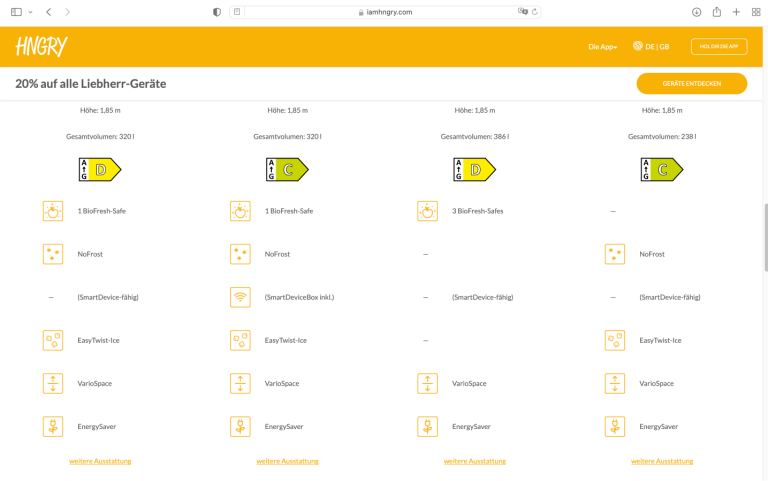
Task: Go back in Safari
Action: 48,12
